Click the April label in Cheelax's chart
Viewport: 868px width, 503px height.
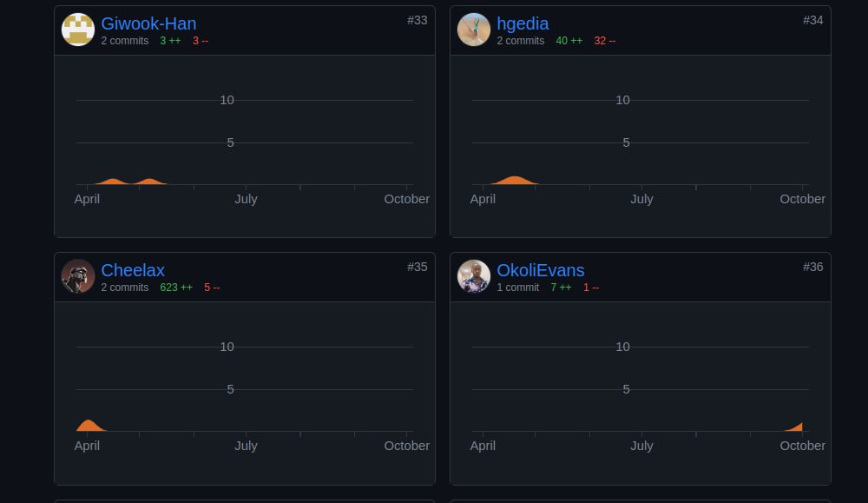87,446
